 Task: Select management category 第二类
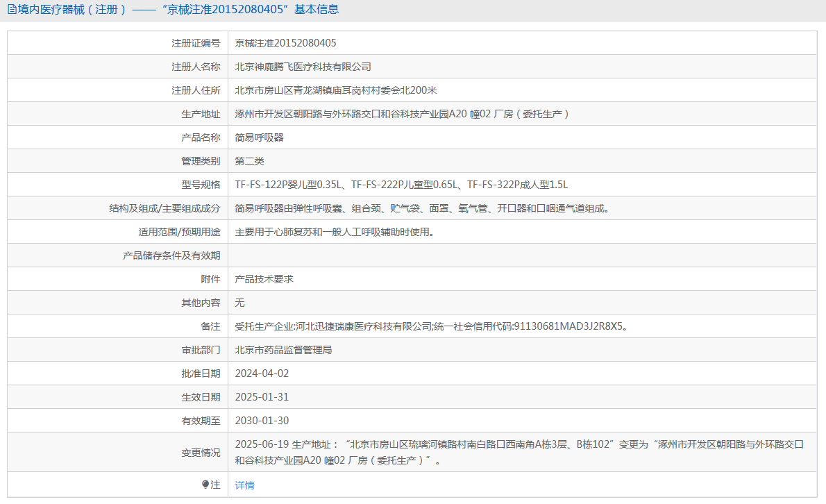pyautogui.click(x=250, y=161)
